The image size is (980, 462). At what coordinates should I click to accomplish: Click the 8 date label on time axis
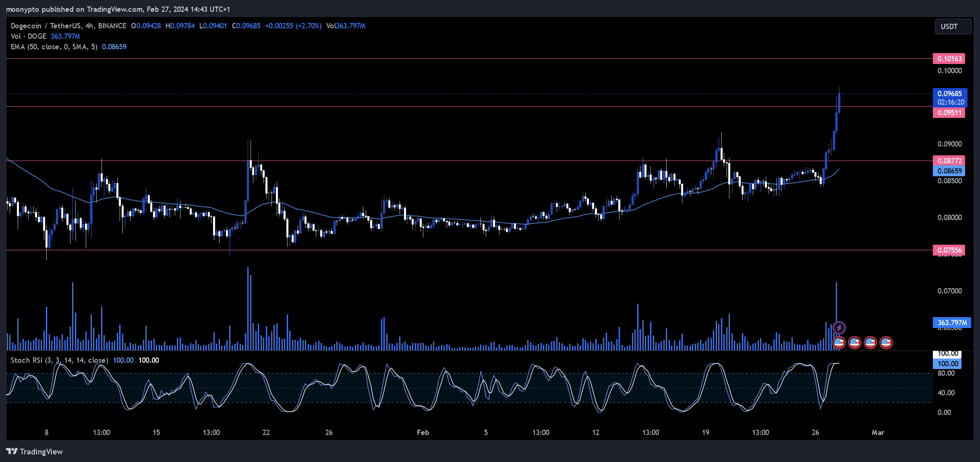tap(47, 433)
